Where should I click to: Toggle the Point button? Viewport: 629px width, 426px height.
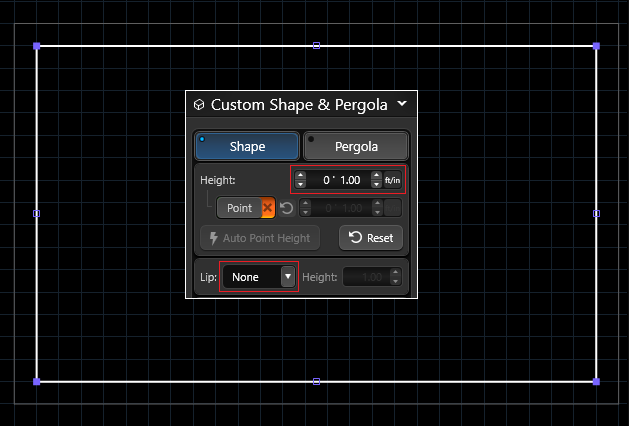click(x=239, y=208)
